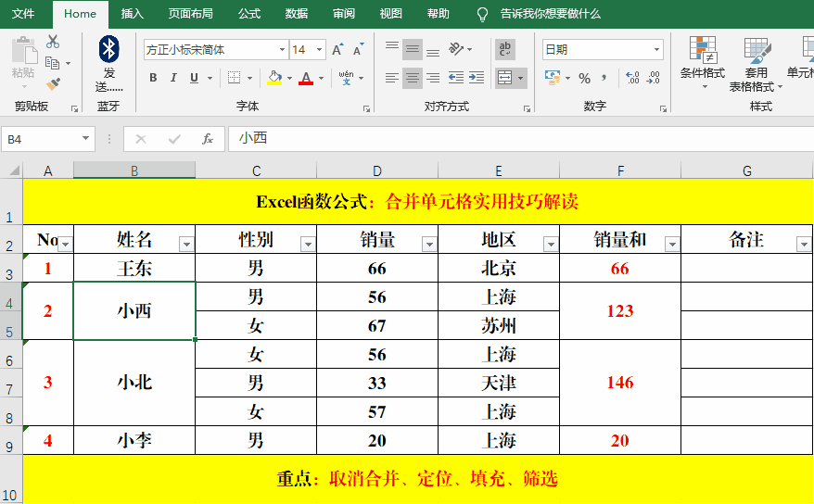
Task: Click the Bluetooth send icon
Action: 109,50
